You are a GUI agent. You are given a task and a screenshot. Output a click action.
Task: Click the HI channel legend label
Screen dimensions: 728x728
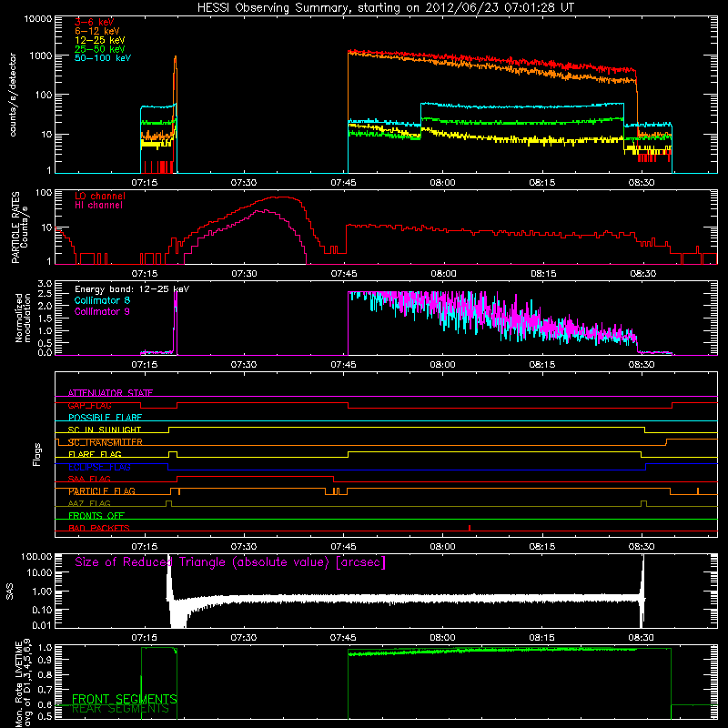coord(98,206)
